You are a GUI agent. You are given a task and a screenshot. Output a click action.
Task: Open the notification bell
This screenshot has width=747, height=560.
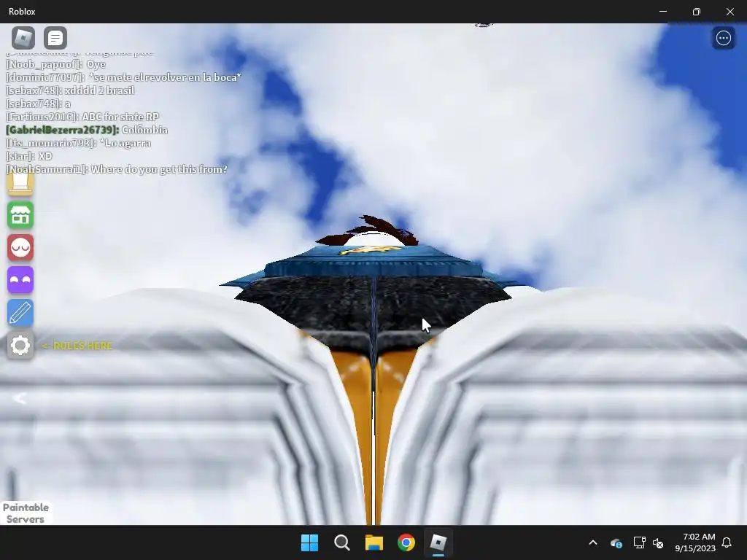pyautogui.click(x=727, y=542)
